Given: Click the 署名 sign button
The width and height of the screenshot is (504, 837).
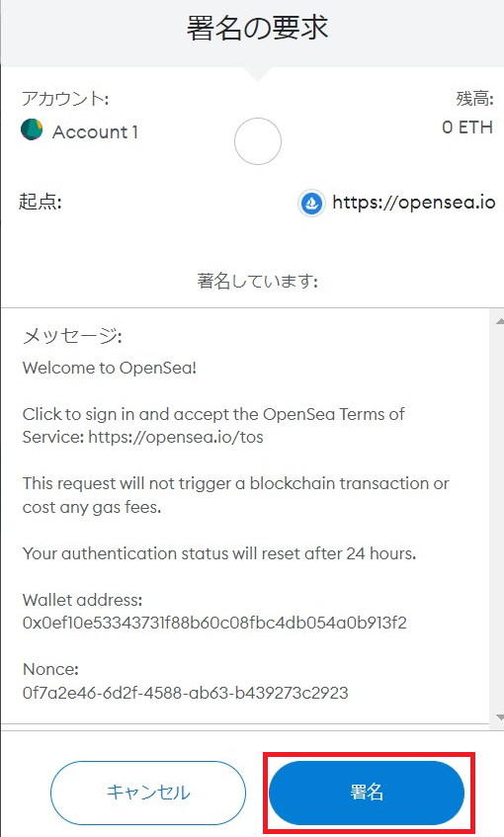Looking at the screenshot, I should [367, 793].
